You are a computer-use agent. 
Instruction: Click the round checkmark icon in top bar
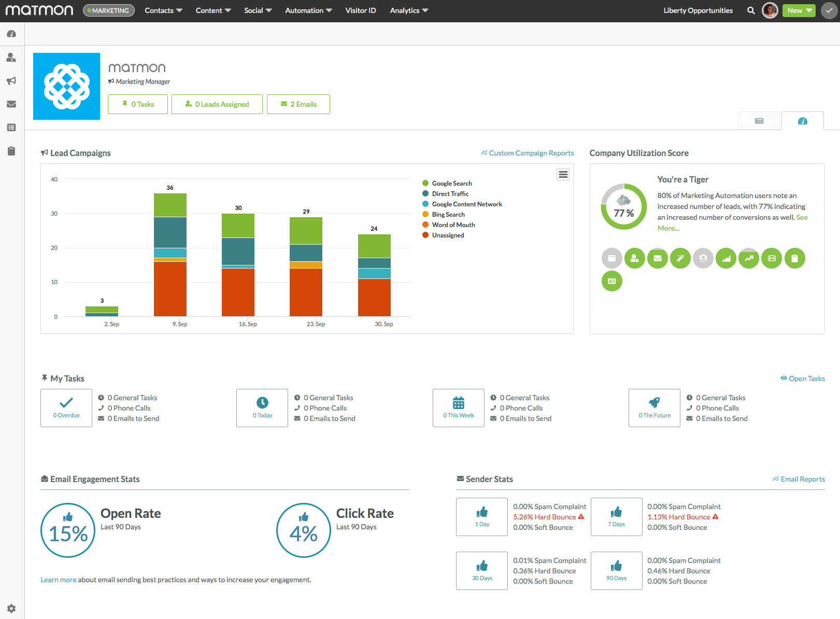[829, 10]
